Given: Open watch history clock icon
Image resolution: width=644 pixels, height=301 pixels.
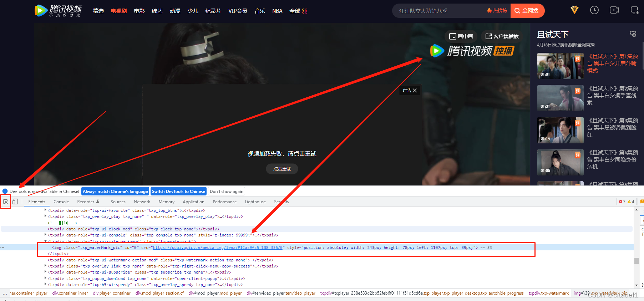Looking at the screenshot, I should pyautogui.click(x=594, y=10).
